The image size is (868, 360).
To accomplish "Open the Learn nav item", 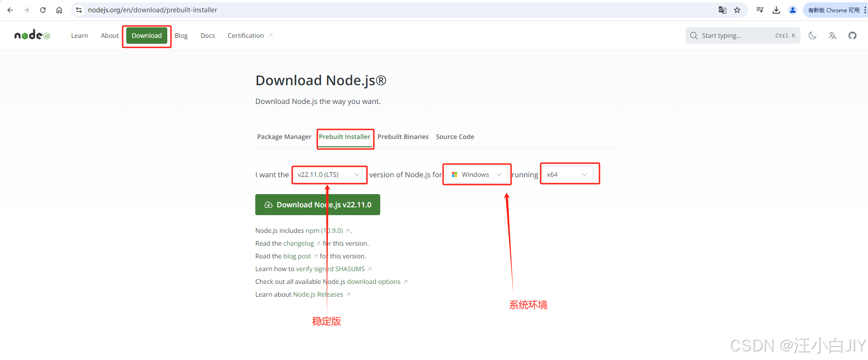I will pos(79,36).
